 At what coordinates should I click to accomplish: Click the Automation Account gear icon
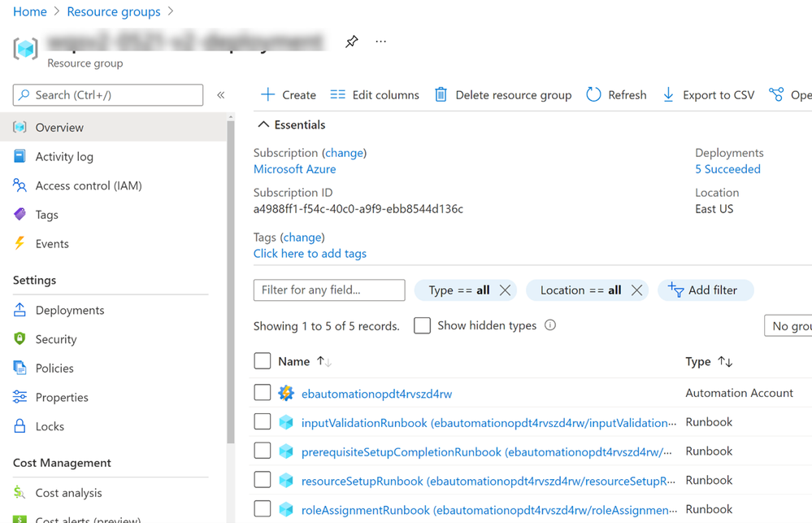(x=286, y=393)
